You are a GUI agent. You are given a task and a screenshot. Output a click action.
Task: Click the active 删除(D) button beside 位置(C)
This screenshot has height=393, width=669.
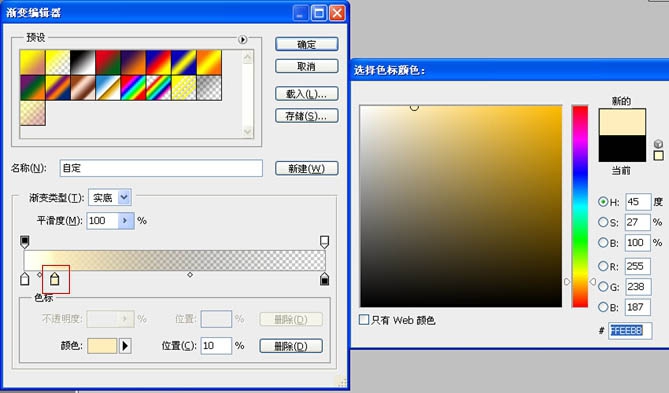tap(291, 346)
